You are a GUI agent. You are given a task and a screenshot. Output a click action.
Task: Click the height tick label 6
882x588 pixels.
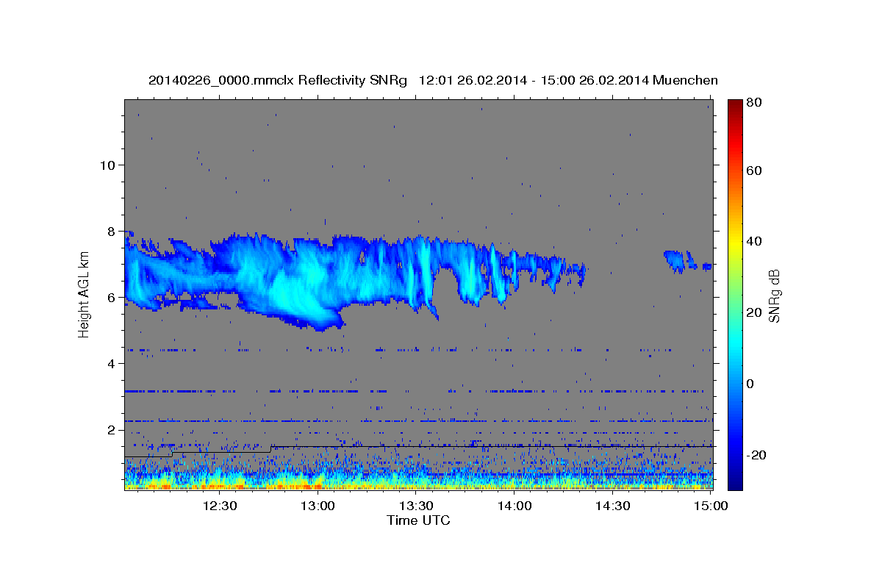coord(112,297)
